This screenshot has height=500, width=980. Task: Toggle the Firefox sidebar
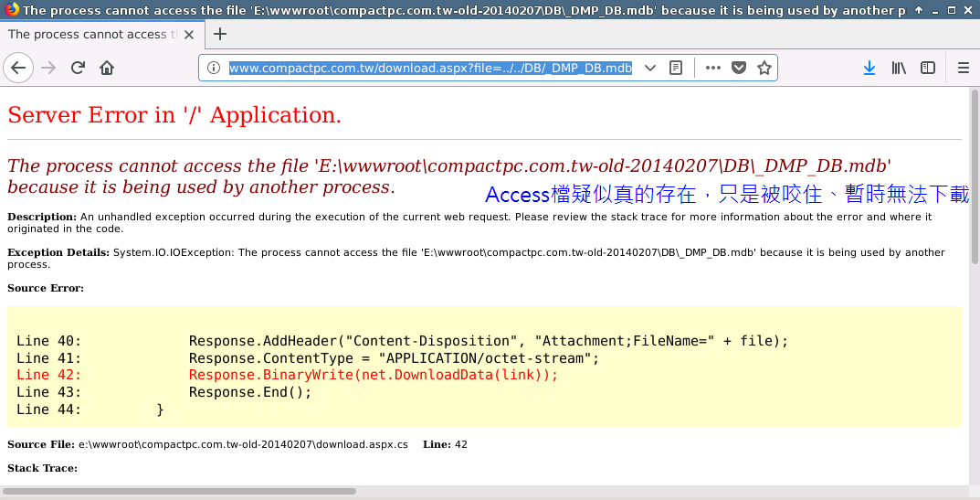tap(928, 68)
